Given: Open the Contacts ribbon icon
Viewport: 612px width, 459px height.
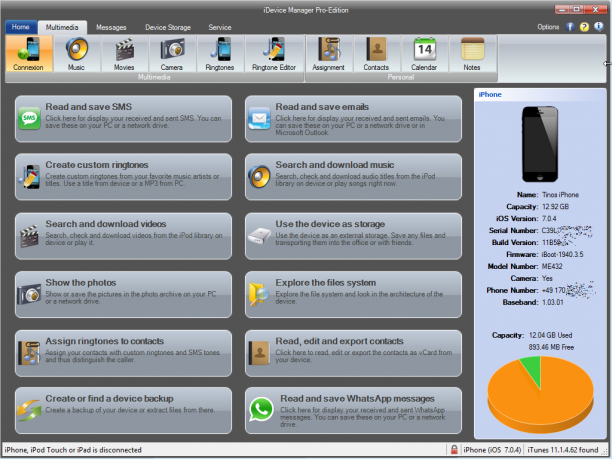Looking at the screenshot, I should coord(377,54).
